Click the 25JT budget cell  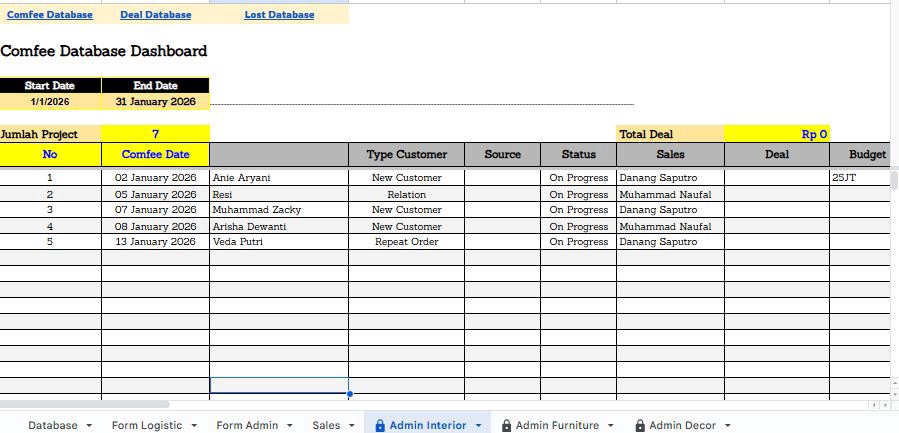click(860, 178)
